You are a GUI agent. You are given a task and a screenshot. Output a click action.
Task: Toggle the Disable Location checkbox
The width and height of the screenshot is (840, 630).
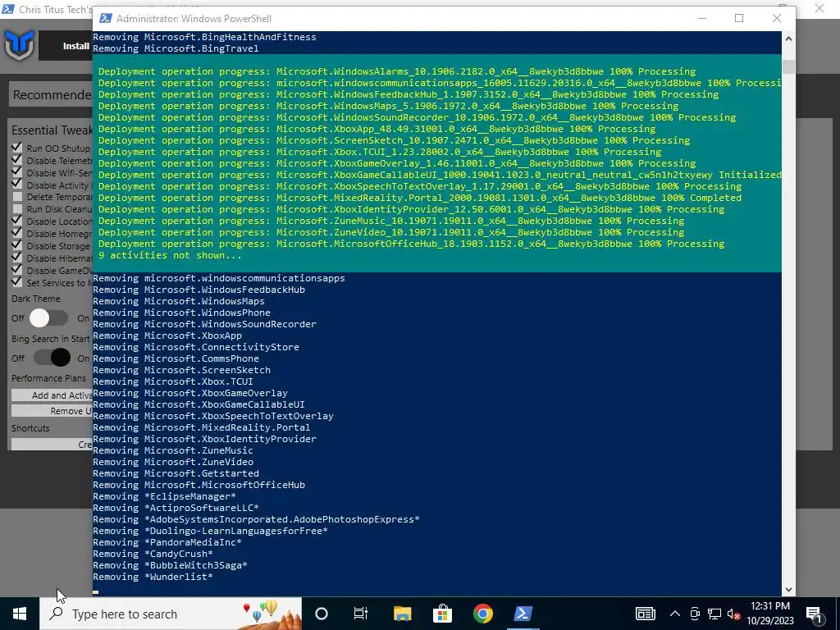[x=17, y=221]
